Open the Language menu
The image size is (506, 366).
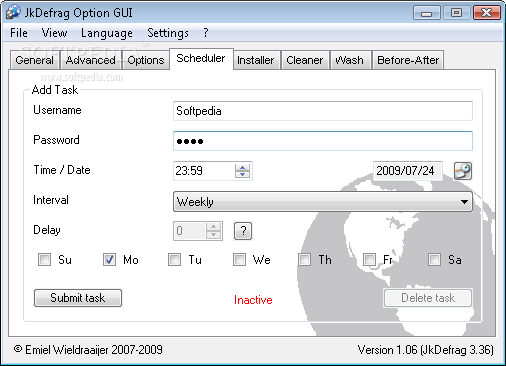click(x=107, y=33)
